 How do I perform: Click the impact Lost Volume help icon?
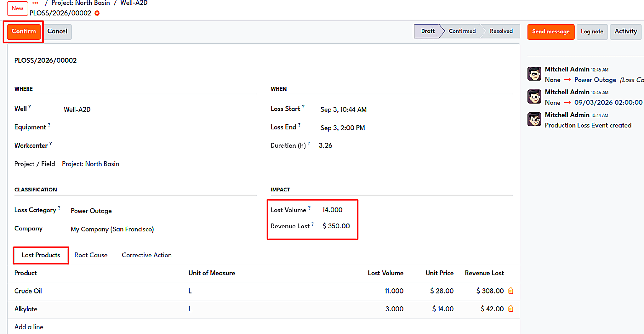pyautogui.click(x=309, y=208)
